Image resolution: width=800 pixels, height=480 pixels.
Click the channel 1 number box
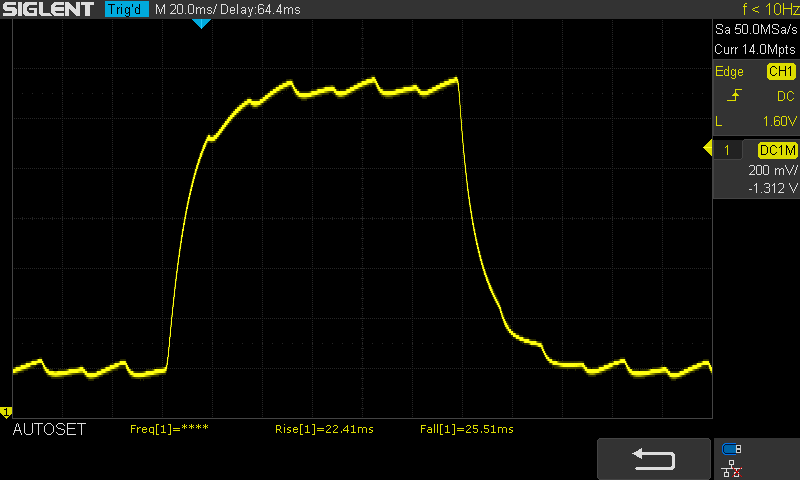727,150
